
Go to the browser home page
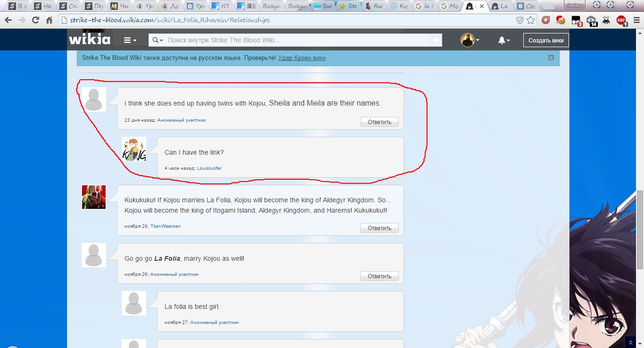[x=49, y=20]
